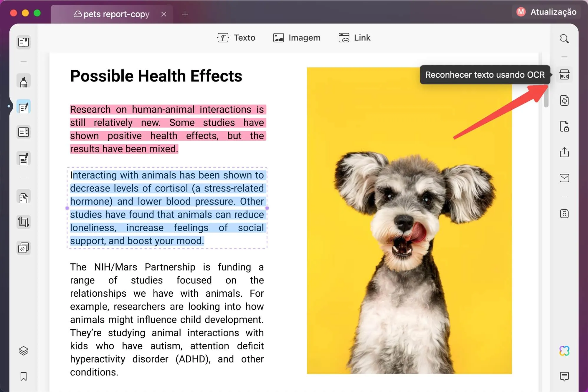Open the share/export tool

click(564, 152)
